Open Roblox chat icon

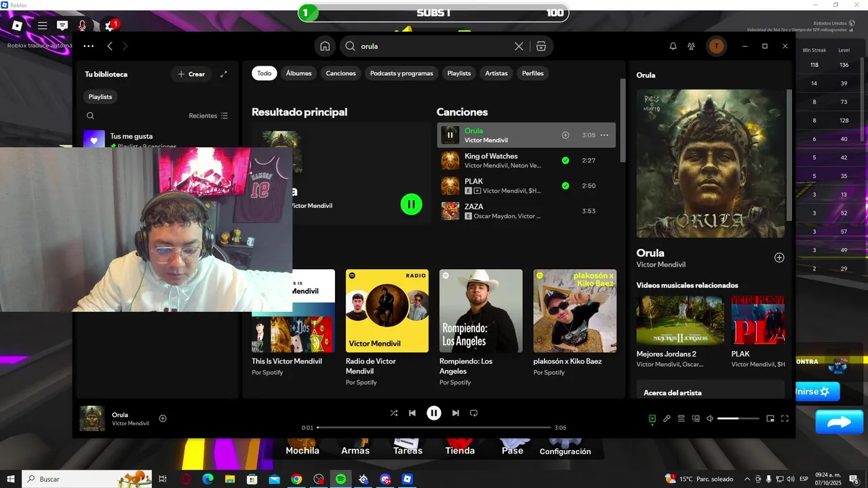point(62,25)
